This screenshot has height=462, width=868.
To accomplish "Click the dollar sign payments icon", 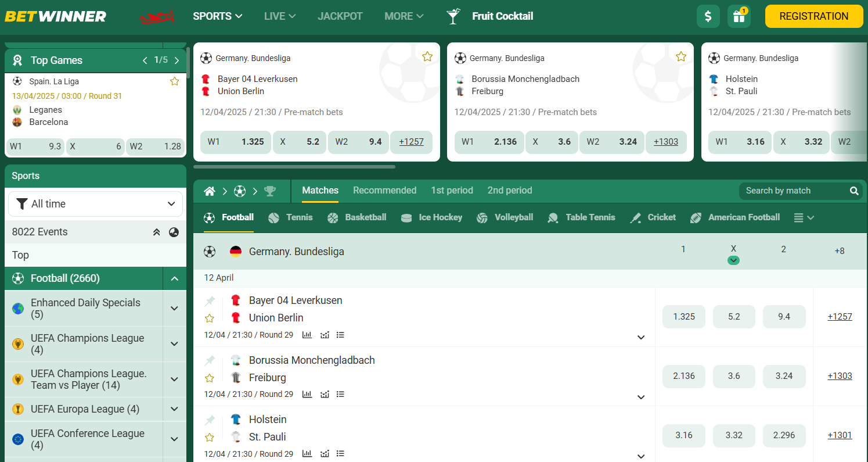I will (708, 16).
